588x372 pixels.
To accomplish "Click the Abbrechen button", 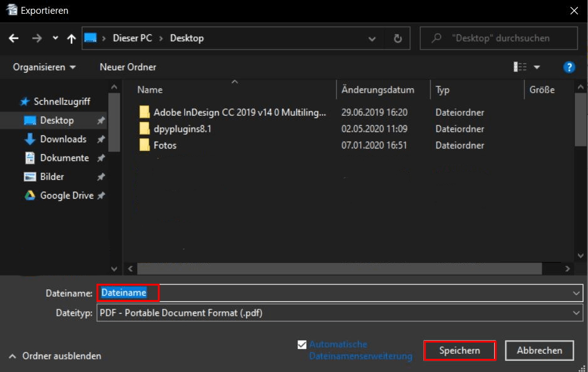I will tap(539, 351).
